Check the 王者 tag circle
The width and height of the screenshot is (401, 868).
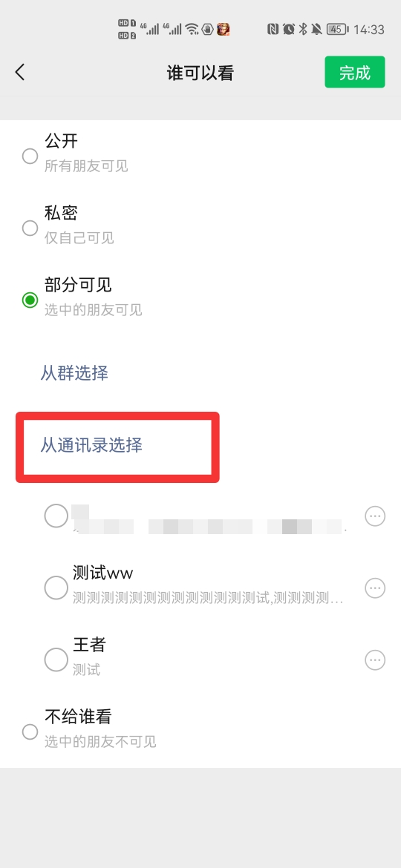point(56,660)
